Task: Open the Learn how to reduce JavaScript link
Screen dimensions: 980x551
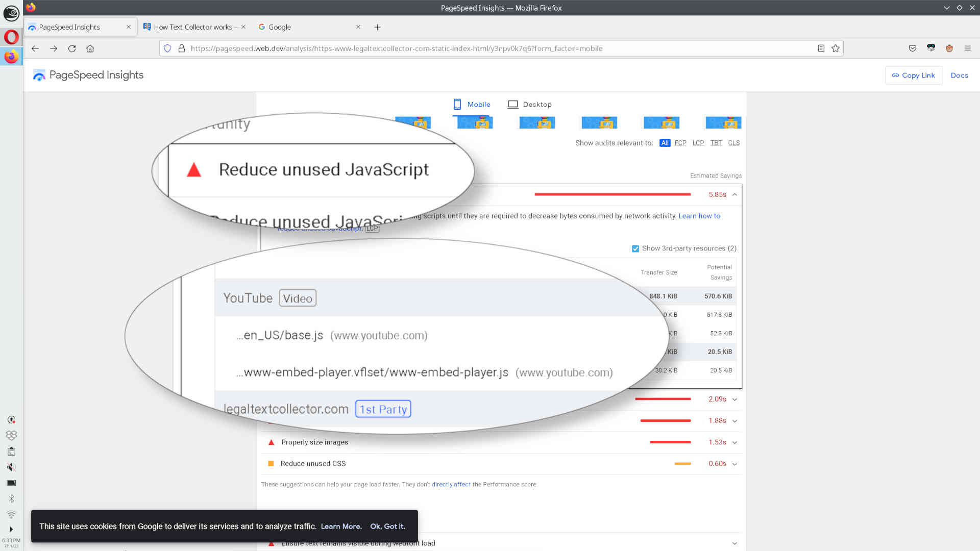Action: [x=699, y=216]
